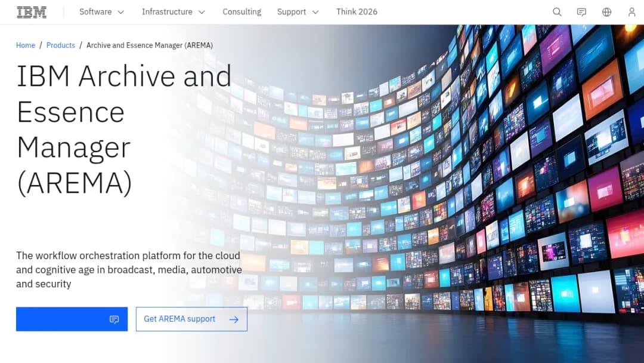Go to the Products breadcrumb link
The image size is (644, 363).
(x=61, y=45)
